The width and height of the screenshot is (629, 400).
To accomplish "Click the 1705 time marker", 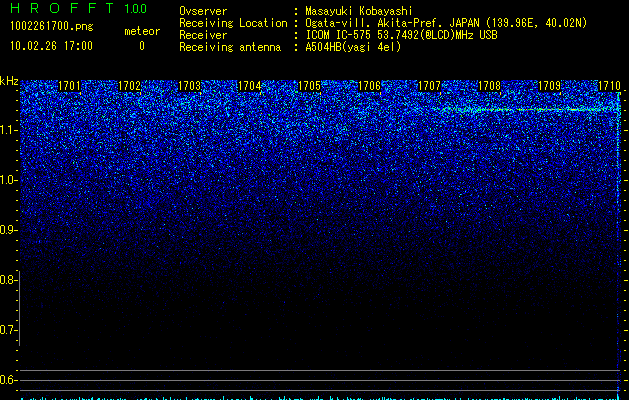I will pos(309,86).
